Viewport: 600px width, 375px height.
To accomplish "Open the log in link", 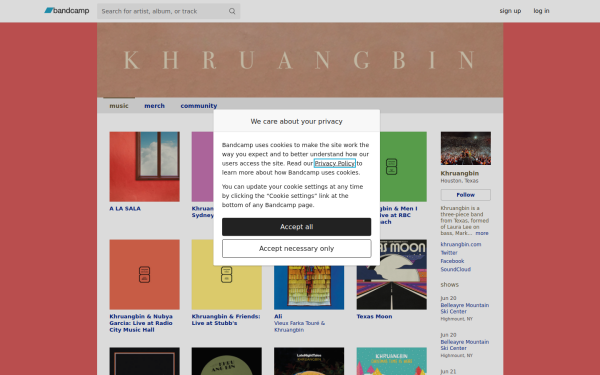I will (x=541, y=11).
